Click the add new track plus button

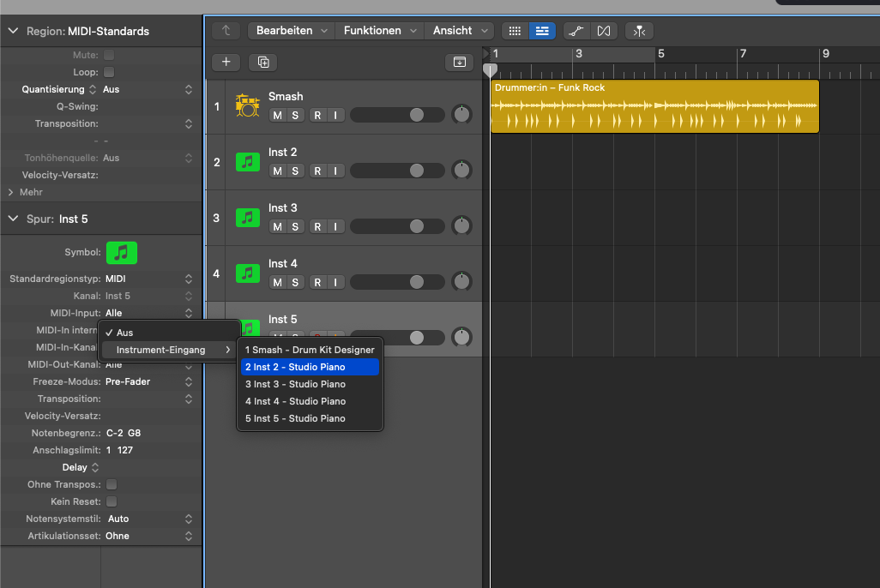click(226, 62)
